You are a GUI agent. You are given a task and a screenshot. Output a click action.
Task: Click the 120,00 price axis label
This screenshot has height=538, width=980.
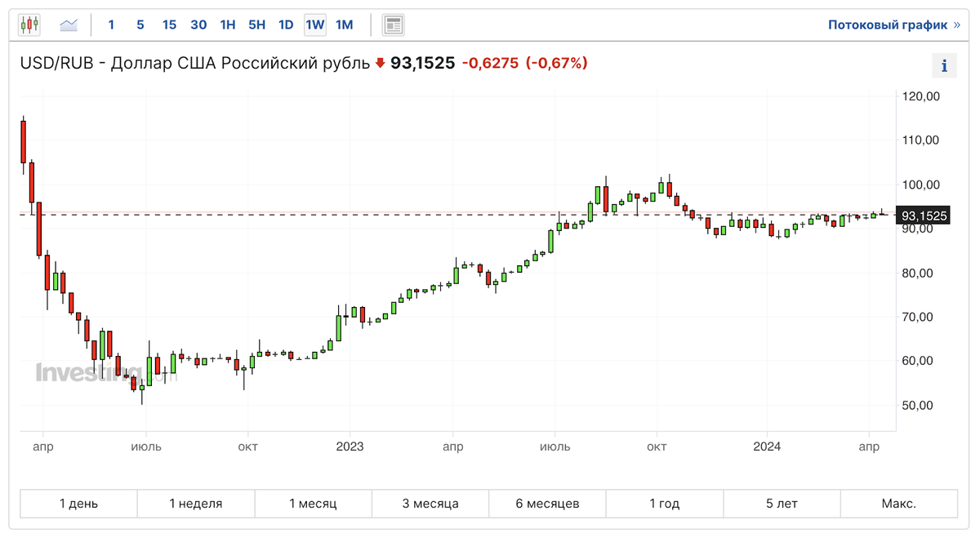click(921, 96)
